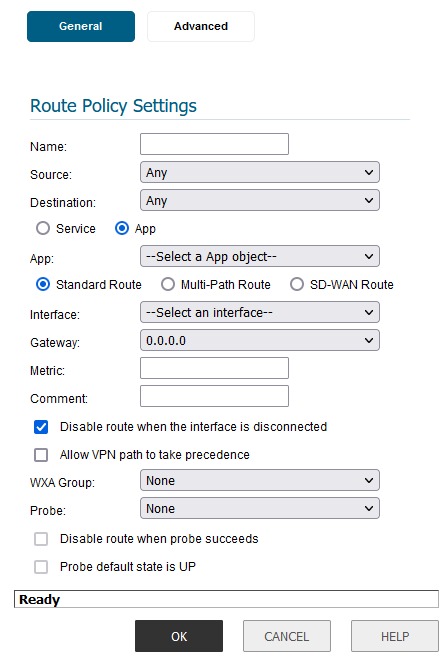Choose the SD-WAN Route option
The image size is (447, 662).
[x=297, y=284]
